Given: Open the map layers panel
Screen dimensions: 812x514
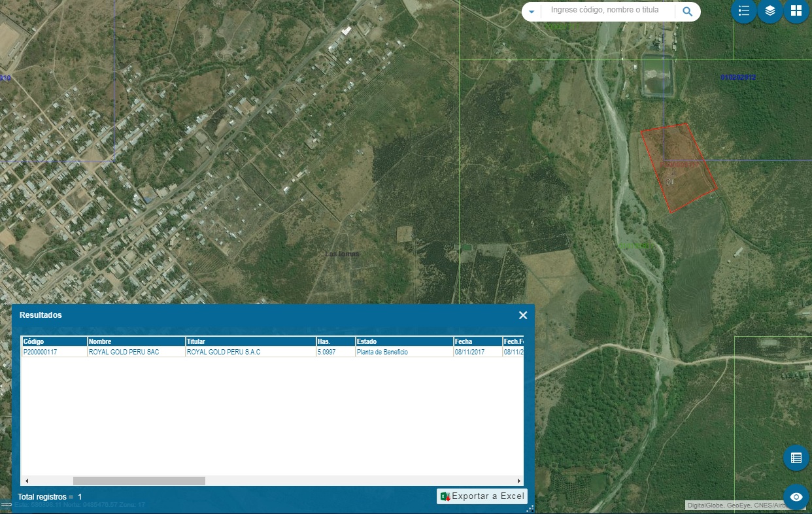Looking at the screenshot, I should click(x=770, y=11).
